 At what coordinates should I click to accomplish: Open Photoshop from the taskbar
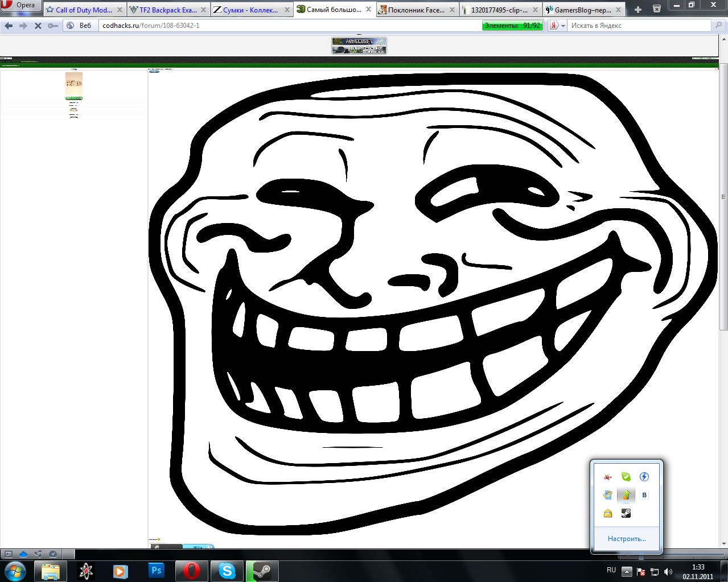[x=156, y=571]
